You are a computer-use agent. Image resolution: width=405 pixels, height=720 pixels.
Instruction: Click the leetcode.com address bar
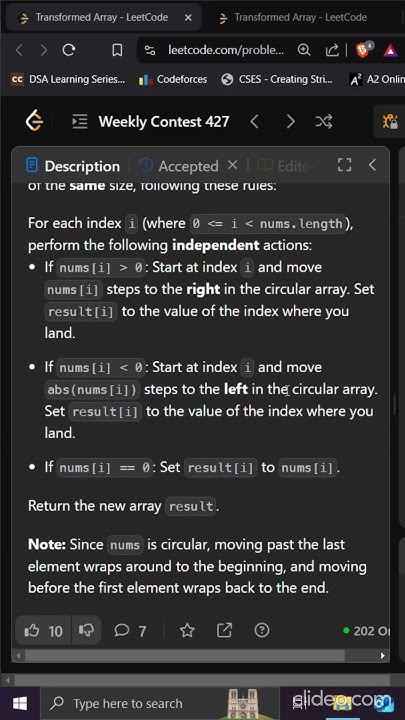226,50
